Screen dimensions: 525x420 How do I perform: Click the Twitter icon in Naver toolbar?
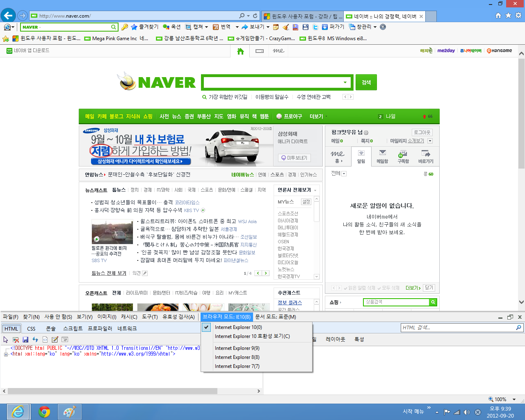(315, 27)
